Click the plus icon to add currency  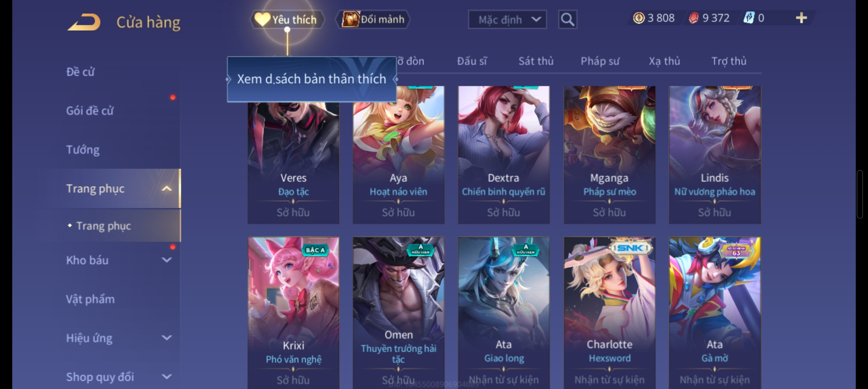pos(801,18)
